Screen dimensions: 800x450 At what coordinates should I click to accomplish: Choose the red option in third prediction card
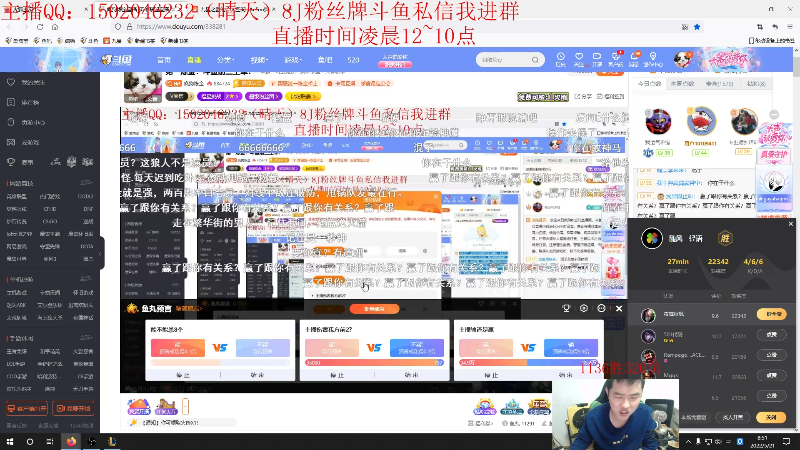click(486, 348)
